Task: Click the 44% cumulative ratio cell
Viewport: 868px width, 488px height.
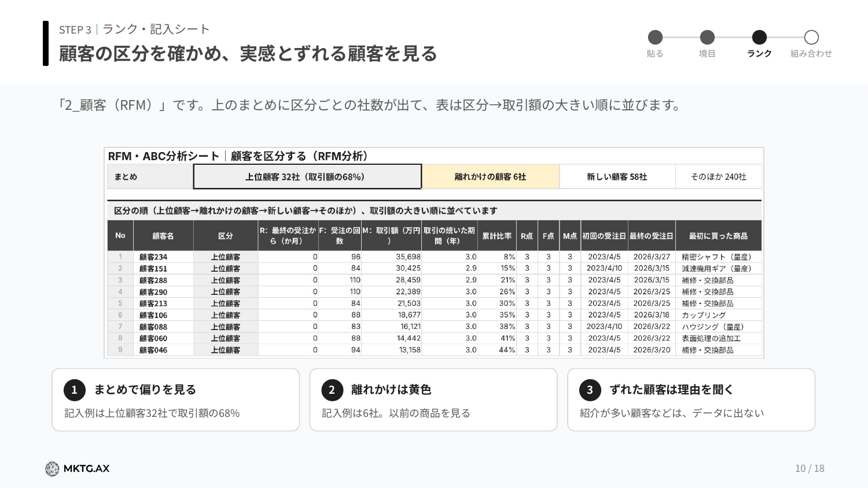Action: (497, 350)
